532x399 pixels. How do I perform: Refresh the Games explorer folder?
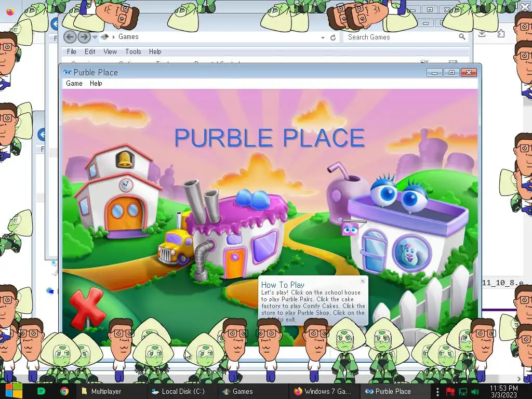(x=333, y=37)
